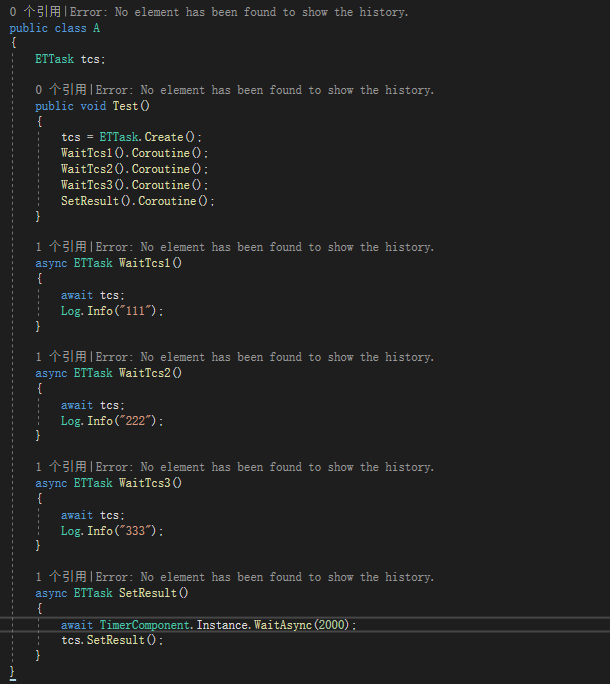Image resolution: width=610 pixels, height=684 pixels.
Task: Open the '1 个引用' CodeLens above WaitTcs2 method
Action: click(61, 357)
